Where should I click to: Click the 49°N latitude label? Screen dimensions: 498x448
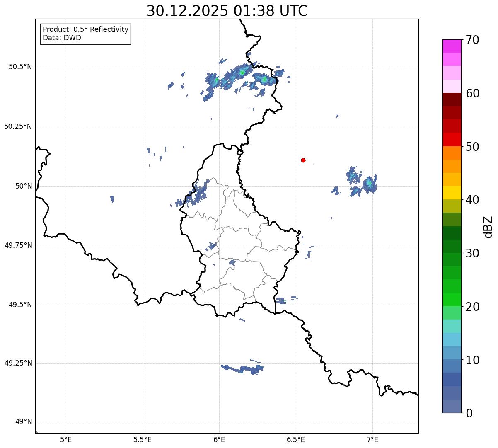pyautogui.click(x=24, y=421)
